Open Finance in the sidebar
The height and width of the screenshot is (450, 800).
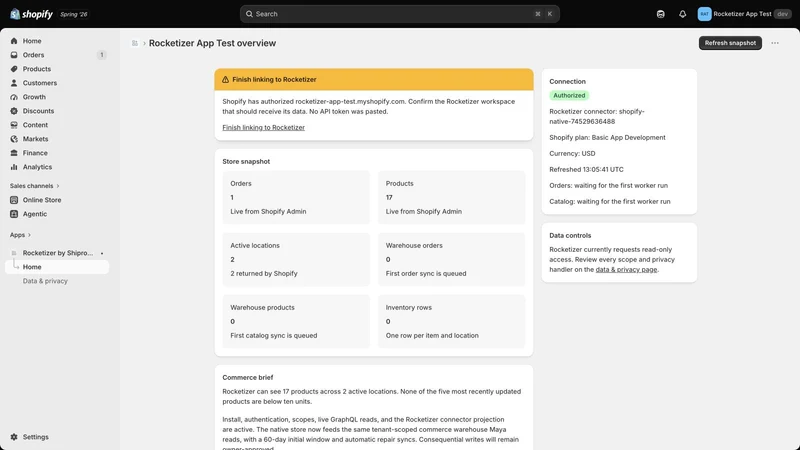57,153
